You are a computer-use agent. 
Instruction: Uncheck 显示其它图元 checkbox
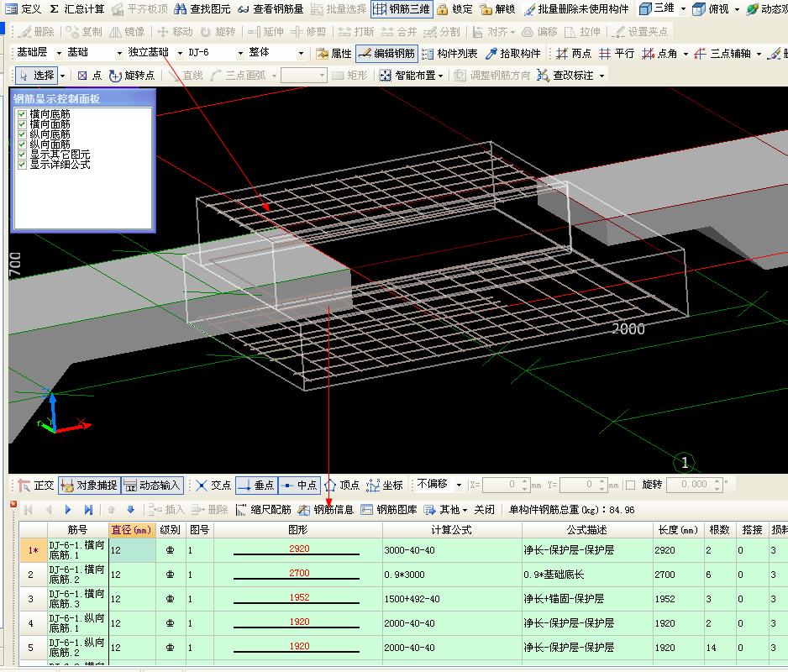pos(22,155)
